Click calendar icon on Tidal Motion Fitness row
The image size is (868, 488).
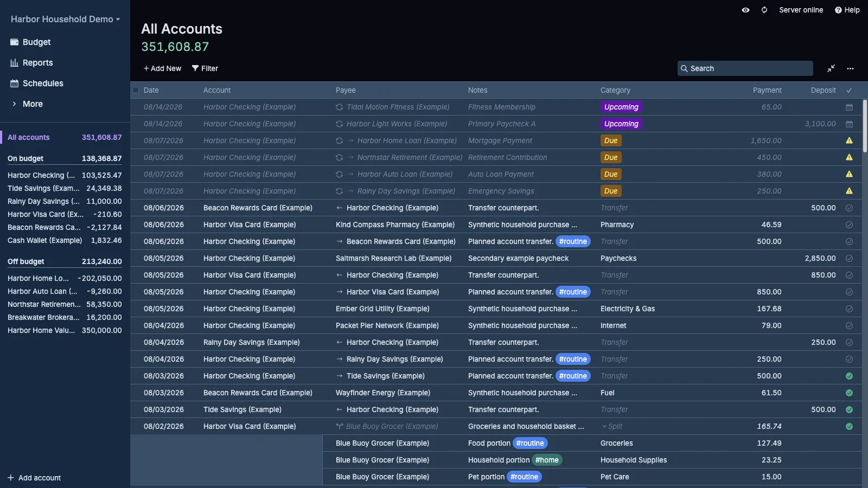tap(849, 107)
